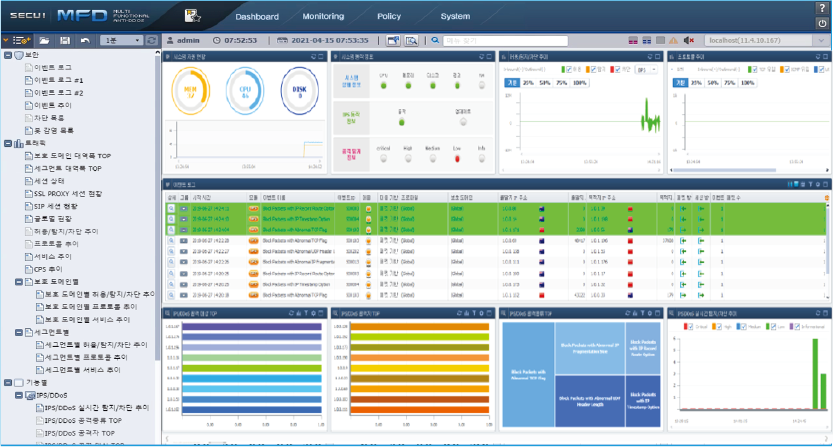Select 75% scale button in protocol trend panel
833x447 pixels.
pos(729,83)
